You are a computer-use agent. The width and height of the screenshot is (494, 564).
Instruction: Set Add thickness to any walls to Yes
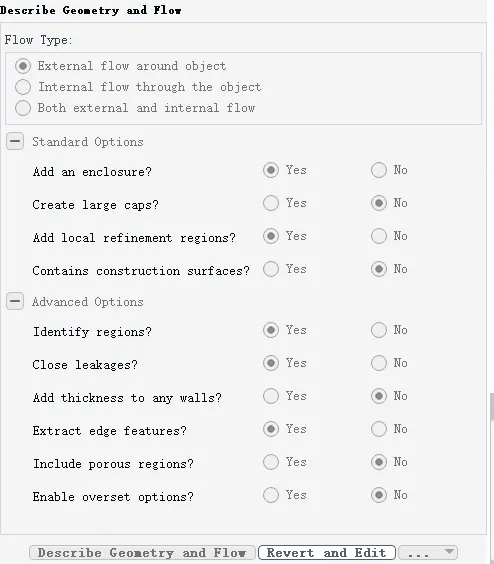271,396
